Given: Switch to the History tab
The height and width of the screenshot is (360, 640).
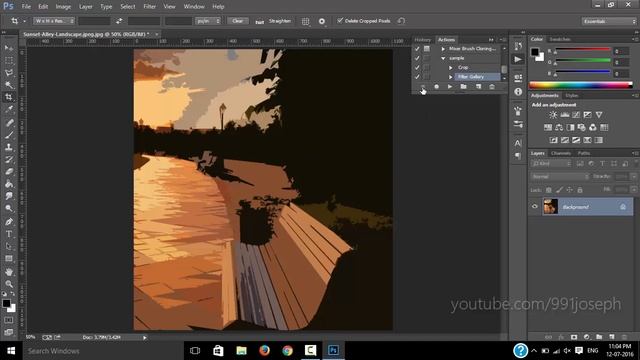Looking at the screenshot, I should 422,40.
